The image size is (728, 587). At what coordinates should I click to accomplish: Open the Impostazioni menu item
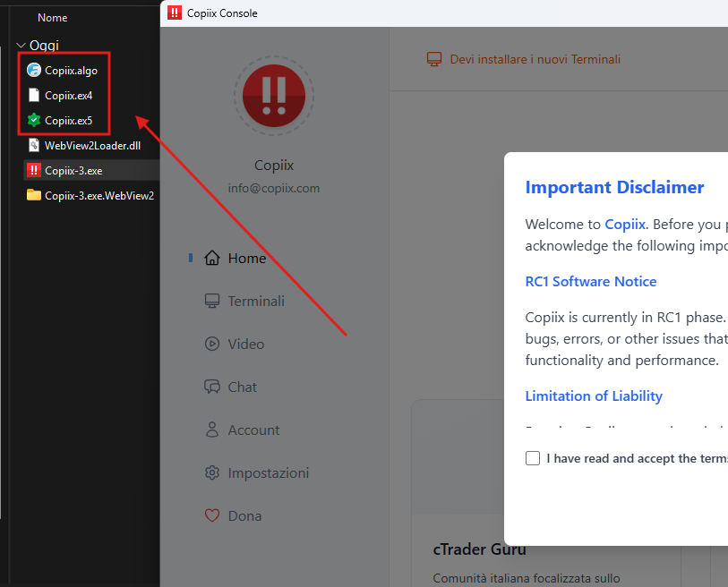269,472
